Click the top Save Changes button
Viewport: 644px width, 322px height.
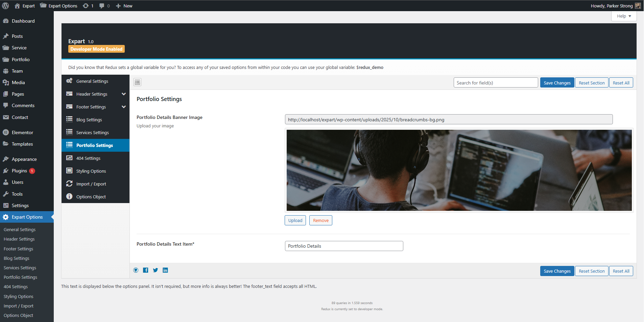coord(557,83)
